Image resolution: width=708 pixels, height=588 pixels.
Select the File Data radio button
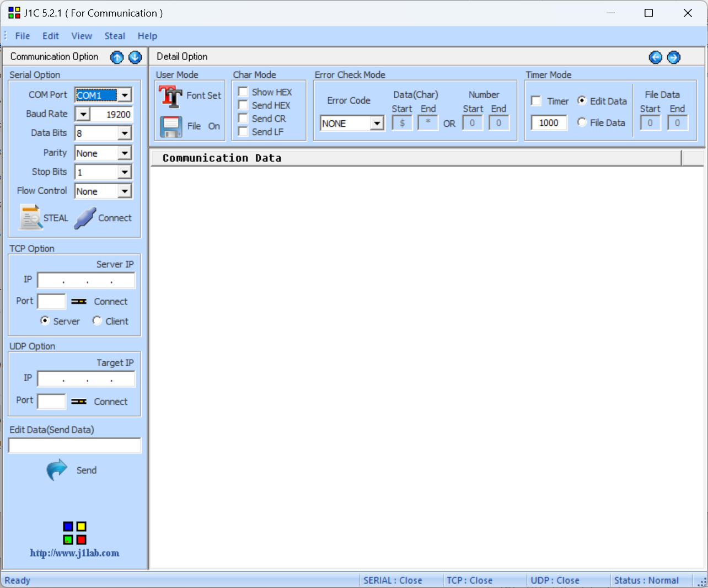tap(582, 122)
